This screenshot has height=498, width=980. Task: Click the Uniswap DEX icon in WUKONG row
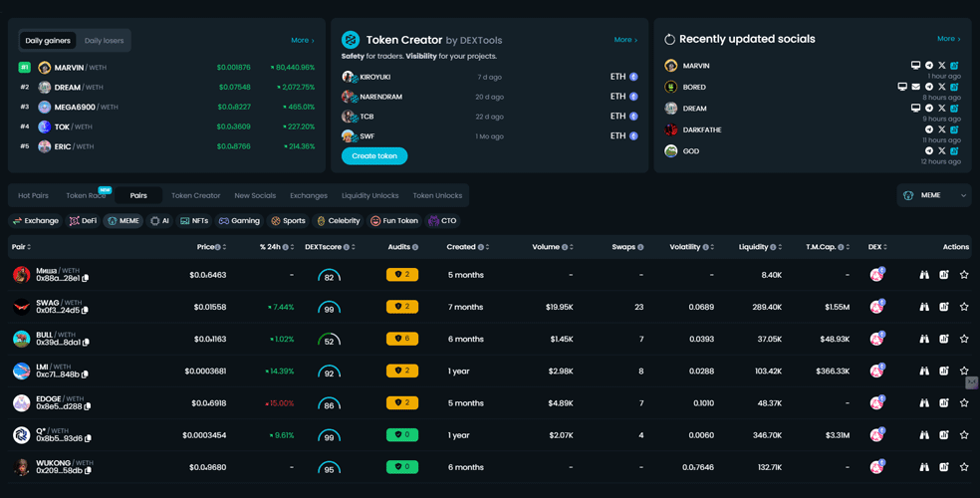click(876, 467)
